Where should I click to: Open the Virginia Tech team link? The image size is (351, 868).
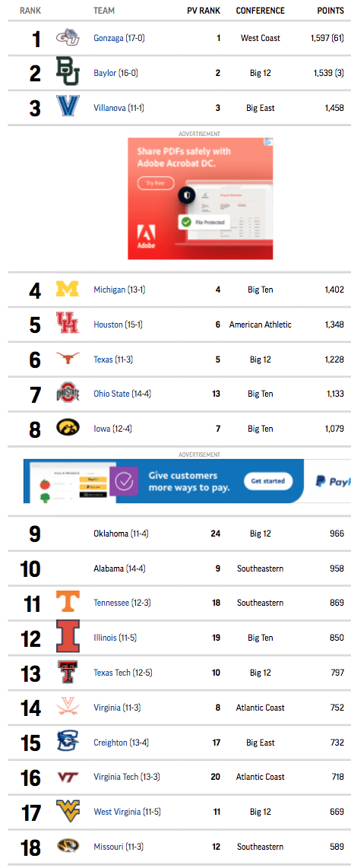coord(116,777)
